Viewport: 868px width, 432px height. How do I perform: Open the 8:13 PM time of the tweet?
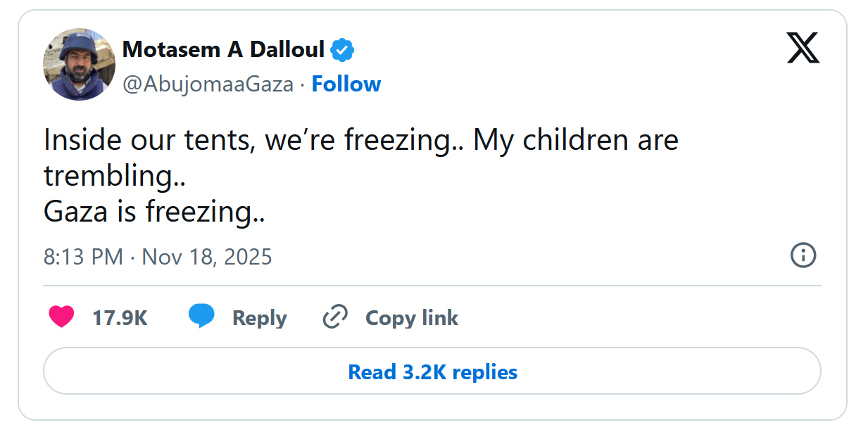[83, 256]
